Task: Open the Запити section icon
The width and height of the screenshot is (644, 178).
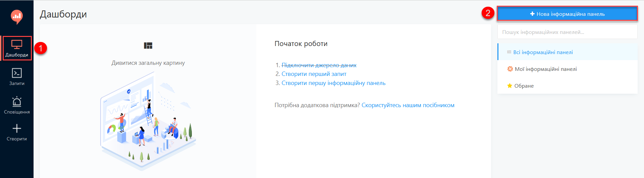Action: 17,73
